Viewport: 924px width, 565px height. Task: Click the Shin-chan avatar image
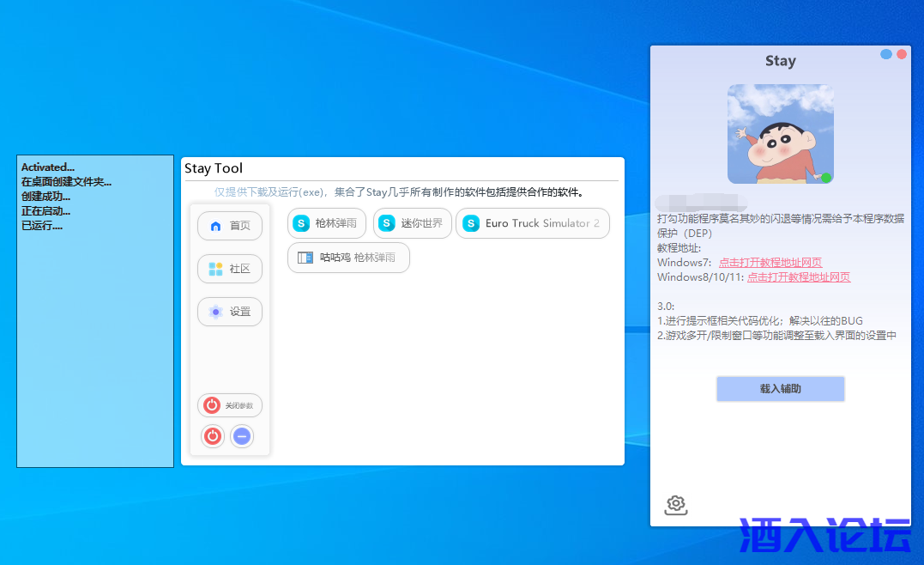click(780, 134)
